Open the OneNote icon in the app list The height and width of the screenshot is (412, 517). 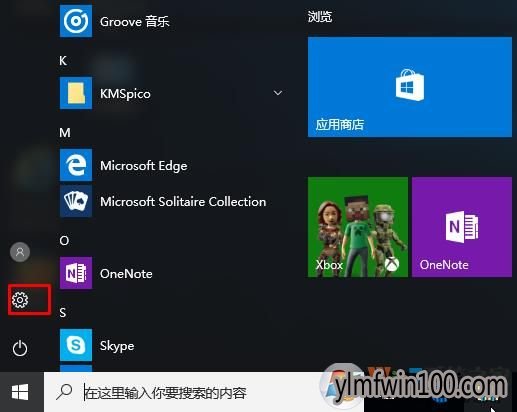(76, 273)
